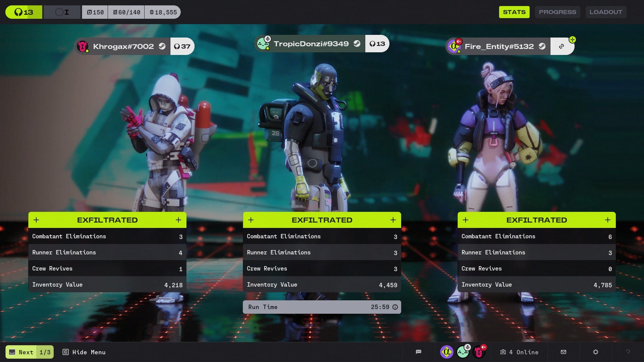Toggle the mute badge on Fire_Entity's avatar
The width and height of the screenshot is (644, 362).
point(459,42)
